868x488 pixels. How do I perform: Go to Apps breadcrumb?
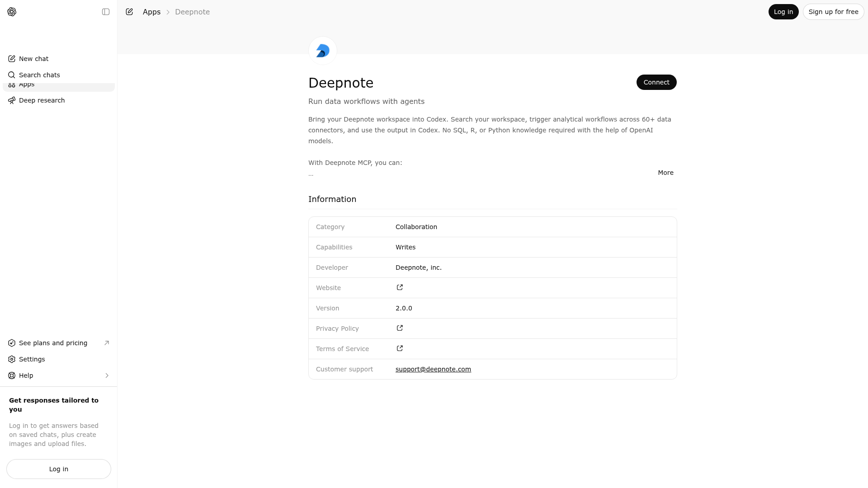pos(151,12)
